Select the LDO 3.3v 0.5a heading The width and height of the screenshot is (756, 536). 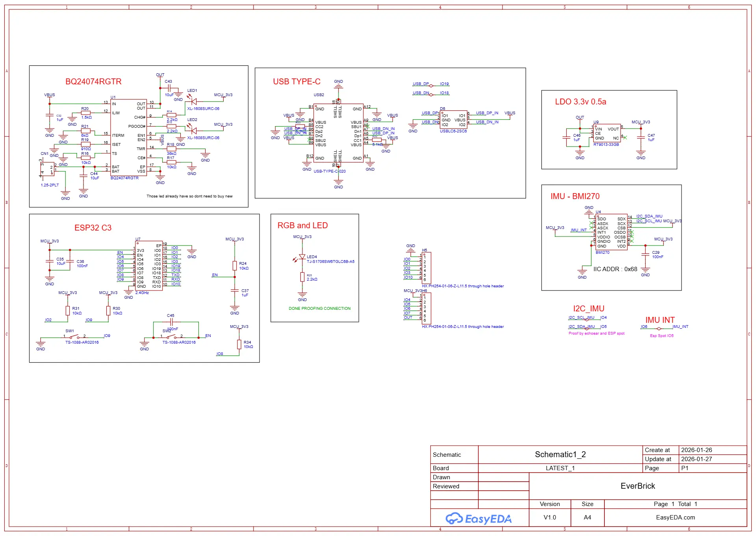tap(580, 102)
